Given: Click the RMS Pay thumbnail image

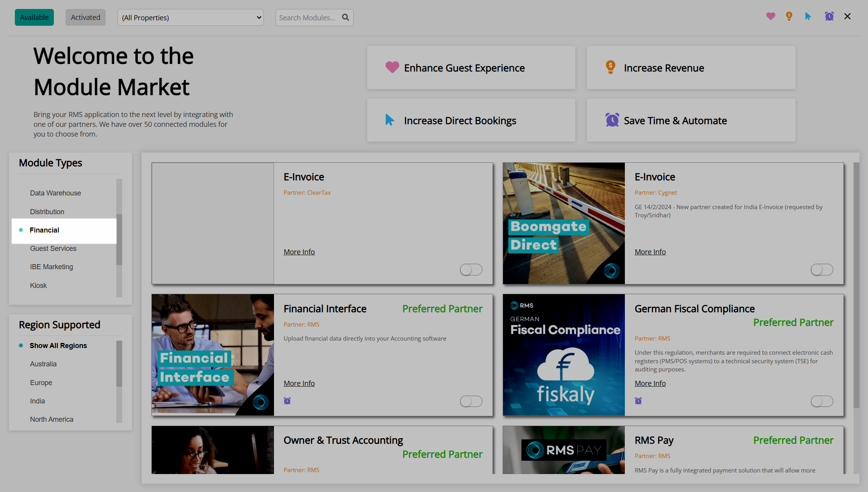Looking at the screenshot, I should (x=564, y=450).
